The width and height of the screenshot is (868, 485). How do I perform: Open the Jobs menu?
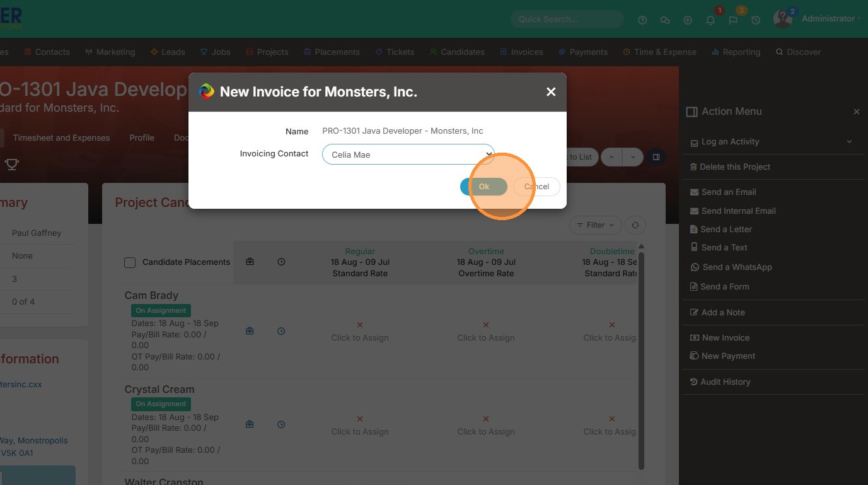(216, 52)
